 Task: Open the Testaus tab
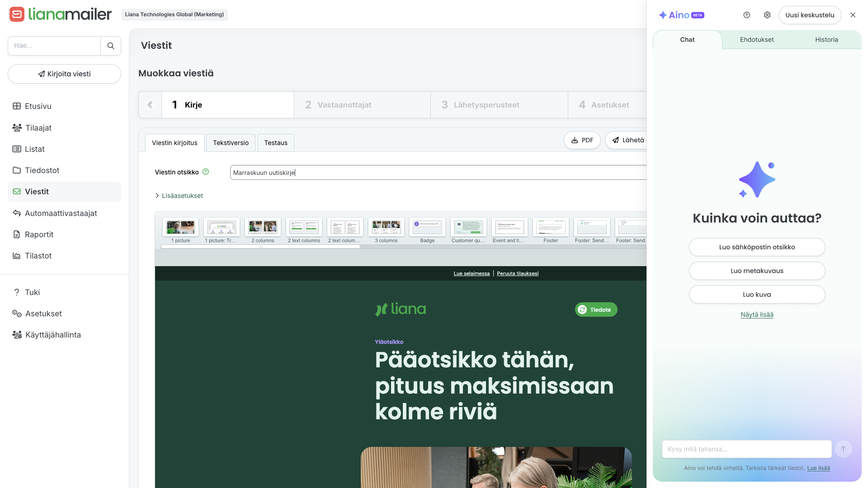click(276, 143)
